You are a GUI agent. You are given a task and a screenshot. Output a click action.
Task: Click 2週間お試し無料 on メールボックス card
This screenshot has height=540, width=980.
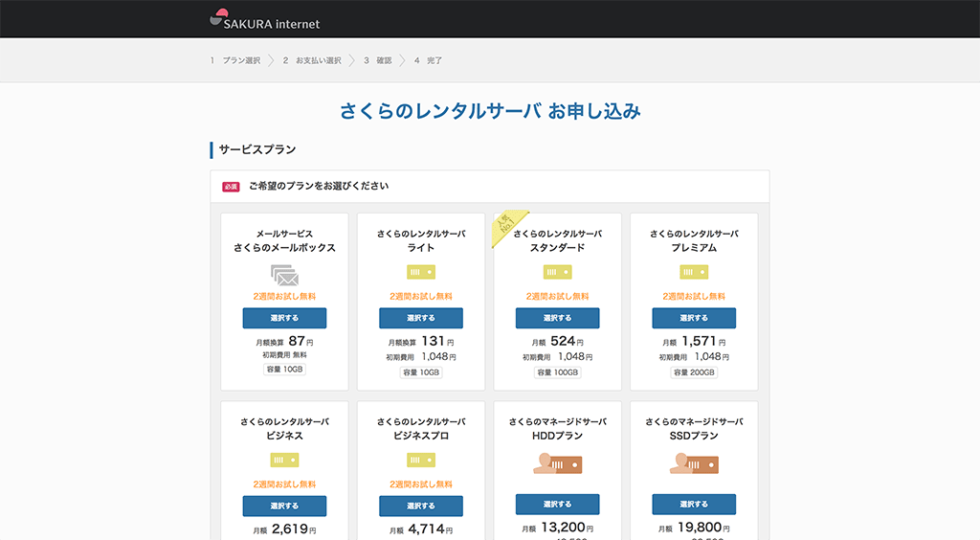pos(284,296)
